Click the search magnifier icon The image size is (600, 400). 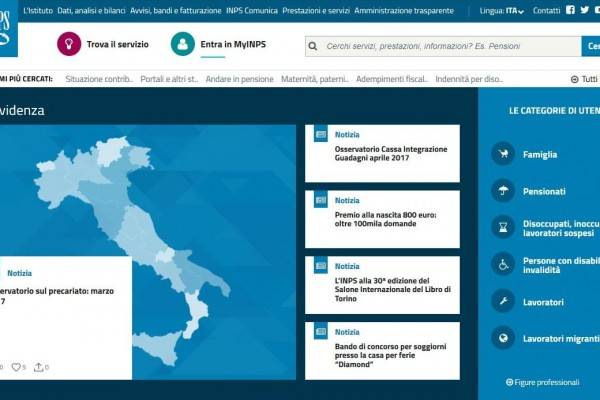click(x=313, y=46)
